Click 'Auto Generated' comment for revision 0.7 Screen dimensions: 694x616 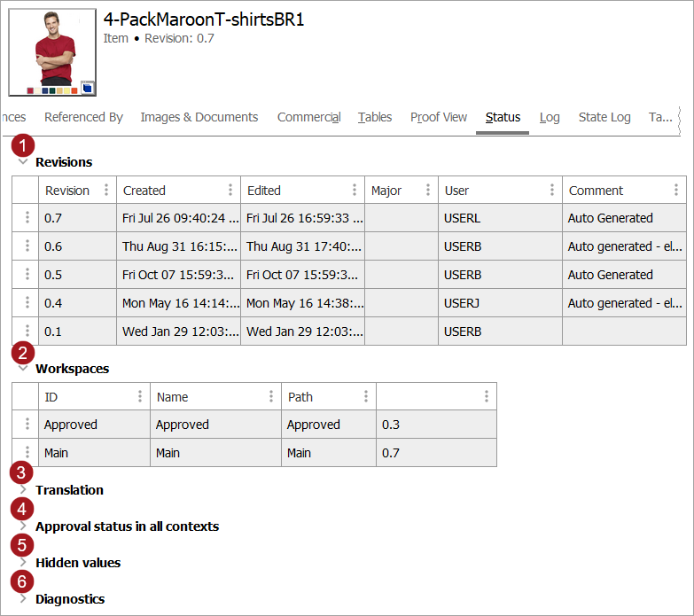pos(624,218)
